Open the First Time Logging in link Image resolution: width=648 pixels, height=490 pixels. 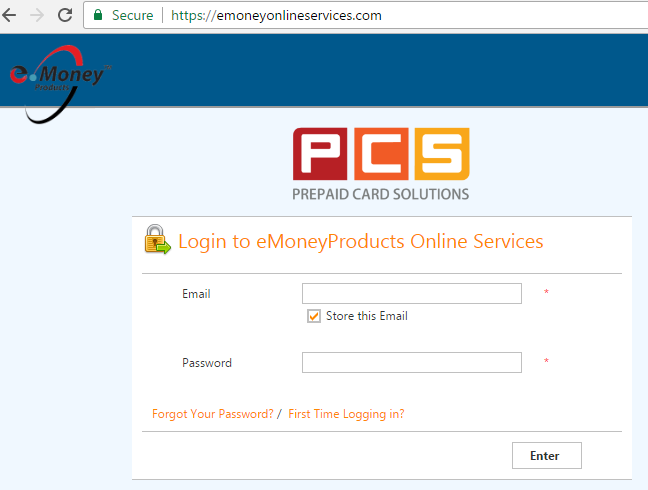point(346,414)
